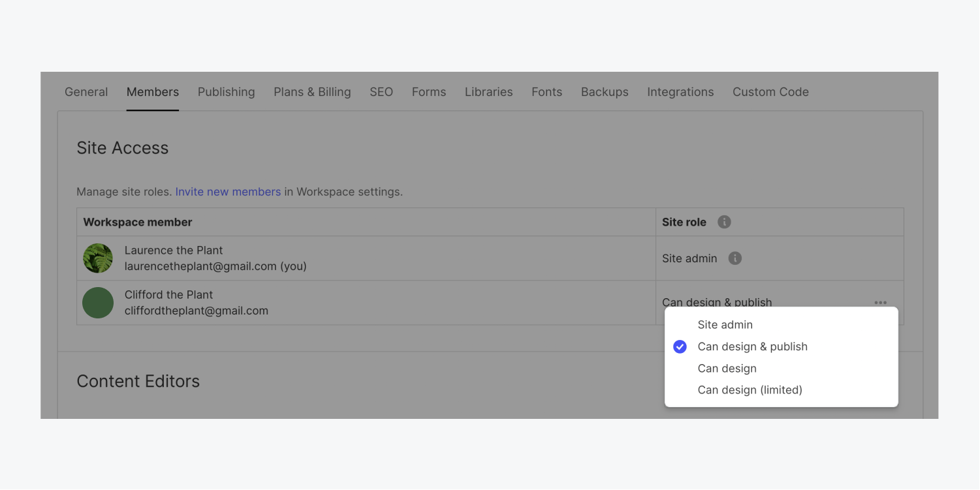Switch to the Publishing tab
The height and width of the screenshot is (490, 980).
(x=227, y=92)
